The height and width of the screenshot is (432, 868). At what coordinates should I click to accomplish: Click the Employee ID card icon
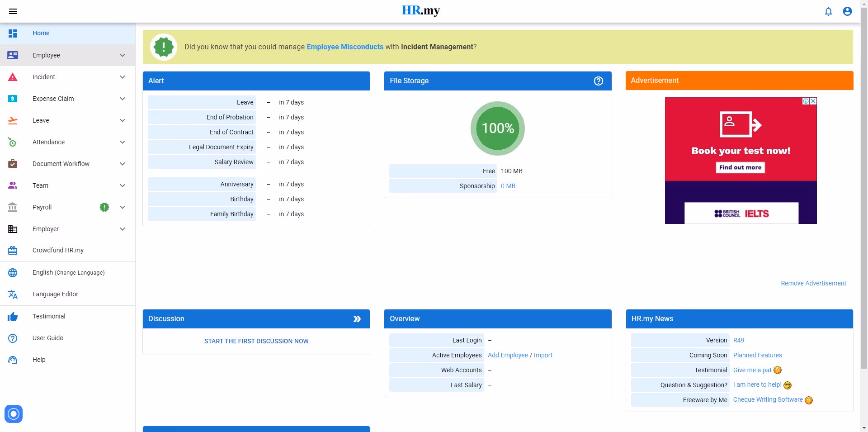[13, 55]
